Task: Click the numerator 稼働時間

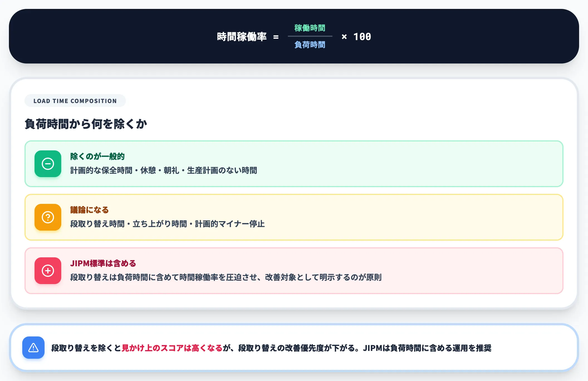Action: click(x=310, y=28)
